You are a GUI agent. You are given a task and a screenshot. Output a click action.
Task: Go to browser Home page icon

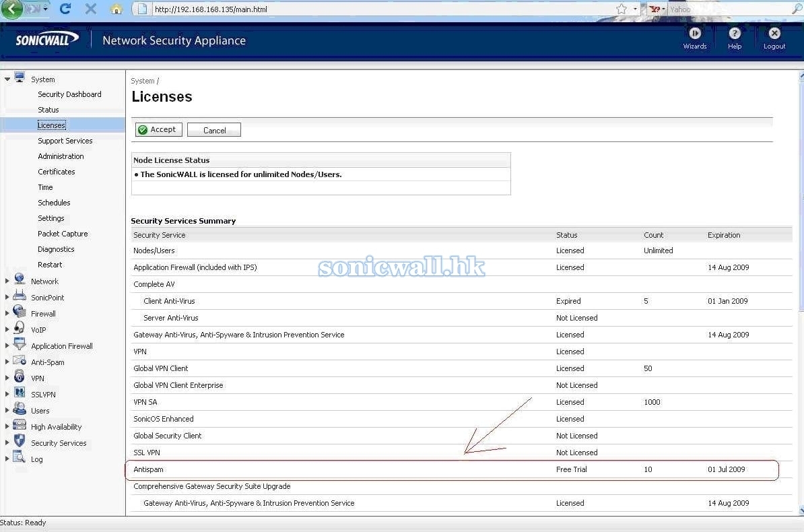[116, 9]
